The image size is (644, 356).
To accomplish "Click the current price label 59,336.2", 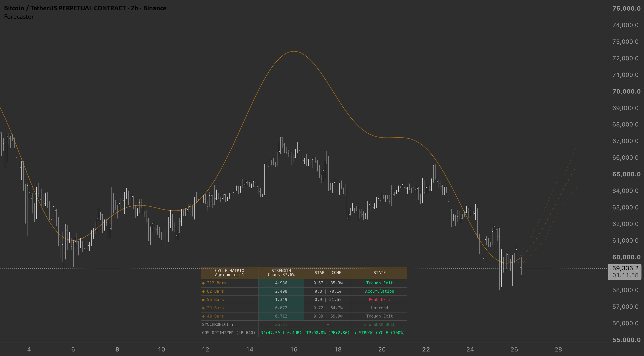I will click(x=625, y=268).
